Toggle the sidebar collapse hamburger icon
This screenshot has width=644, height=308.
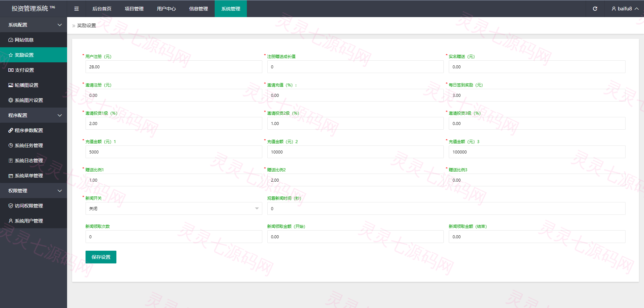tap(76, 9)
